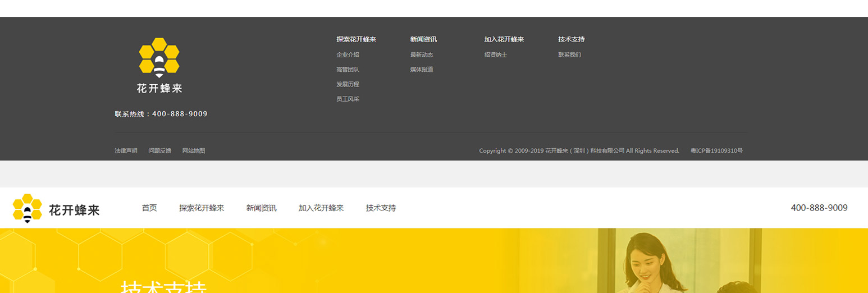The height and width of the screenshot is (293, 868).
Task: Select 首页 in the navigation bar
Action: [149, 208]
